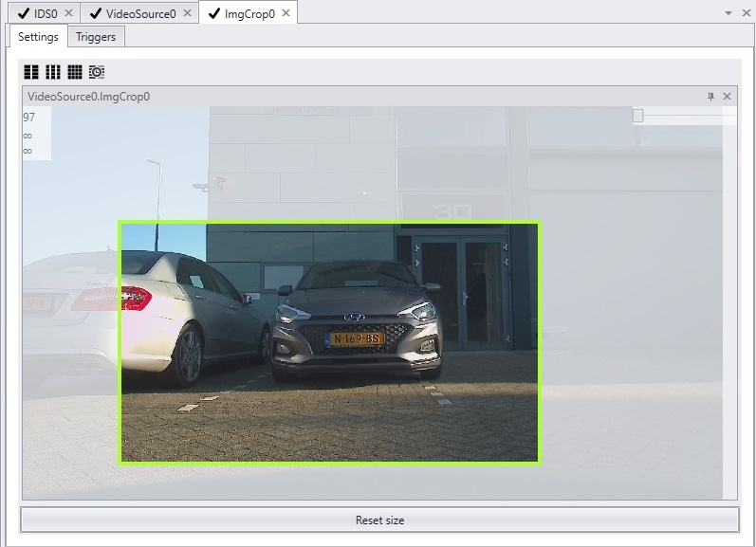Click the camera snapshot layout icon
This screenshot has height=547, width=756.
pos(97,72)
